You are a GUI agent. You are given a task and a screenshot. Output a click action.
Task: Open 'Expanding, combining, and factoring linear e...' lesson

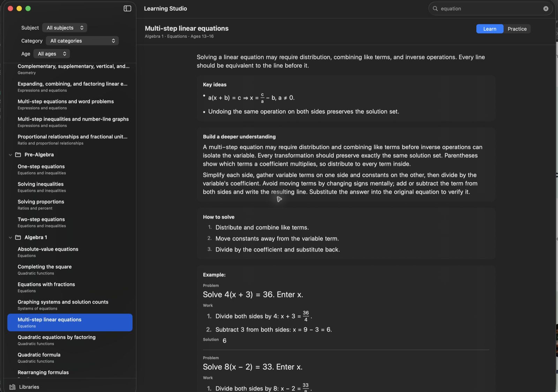click(70, 87)
